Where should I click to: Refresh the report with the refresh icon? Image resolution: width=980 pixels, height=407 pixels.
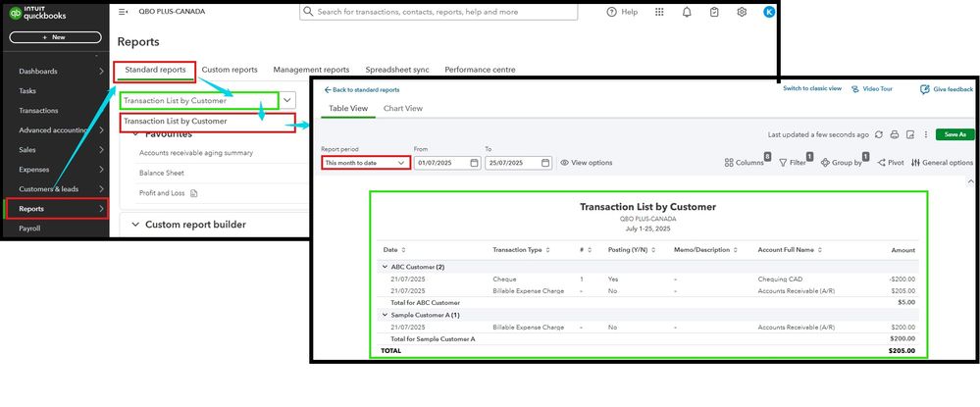879,134
